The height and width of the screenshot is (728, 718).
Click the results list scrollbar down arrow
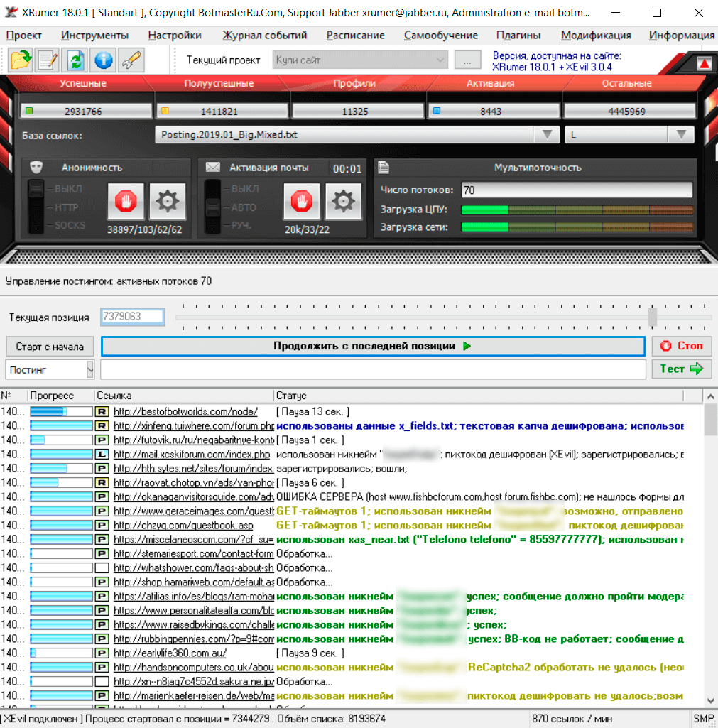click(x=711, y=700)
